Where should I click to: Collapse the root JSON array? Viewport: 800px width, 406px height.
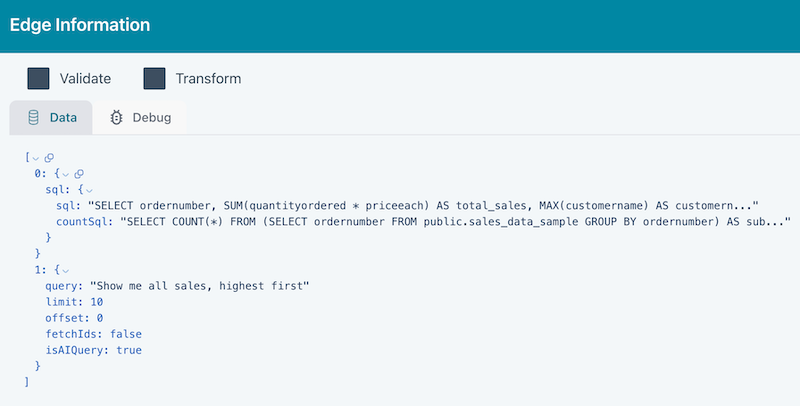coord(37,158)
